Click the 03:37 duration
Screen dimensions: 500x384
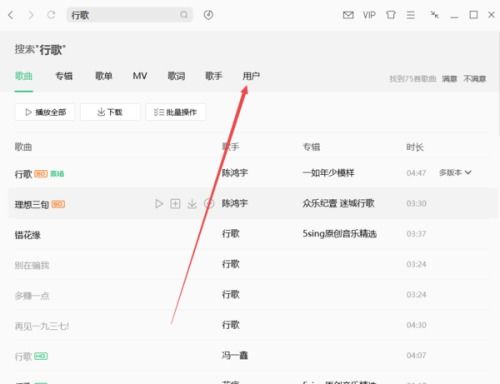pyautogui.click(x=416, y=234)
